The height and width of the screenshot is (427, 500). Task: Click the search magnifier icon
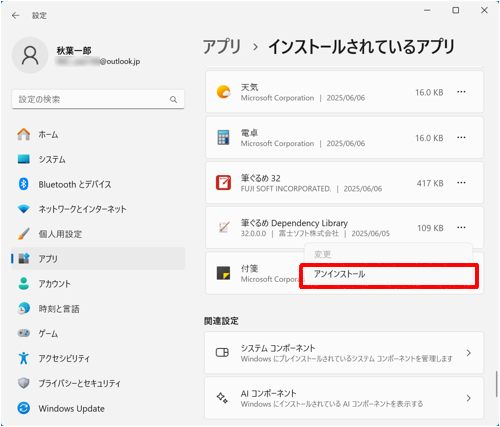tap(173, 99)
